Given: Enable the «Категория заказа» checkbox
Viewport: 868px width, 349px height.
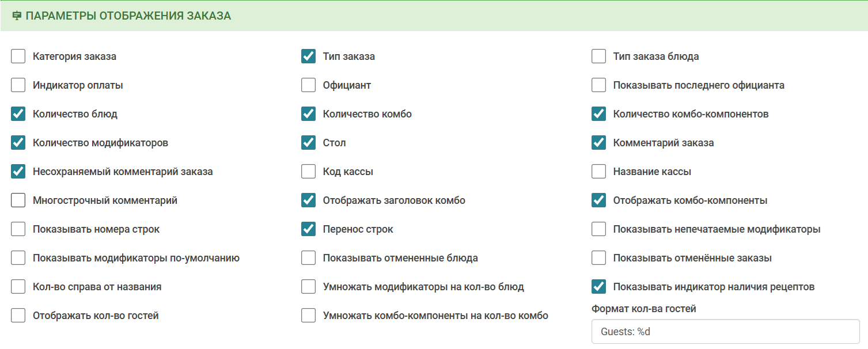Looking at the screenshot, I should point(18,56).
